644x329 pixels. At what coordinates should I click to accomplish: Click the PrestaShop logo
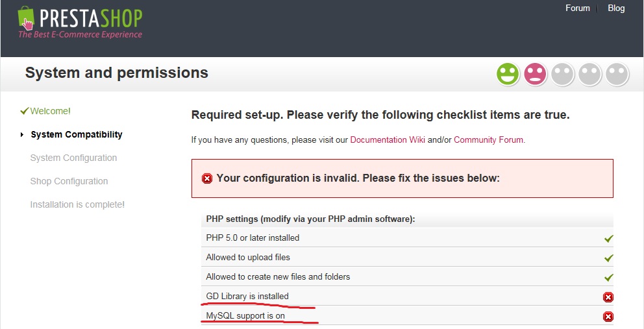79,22
